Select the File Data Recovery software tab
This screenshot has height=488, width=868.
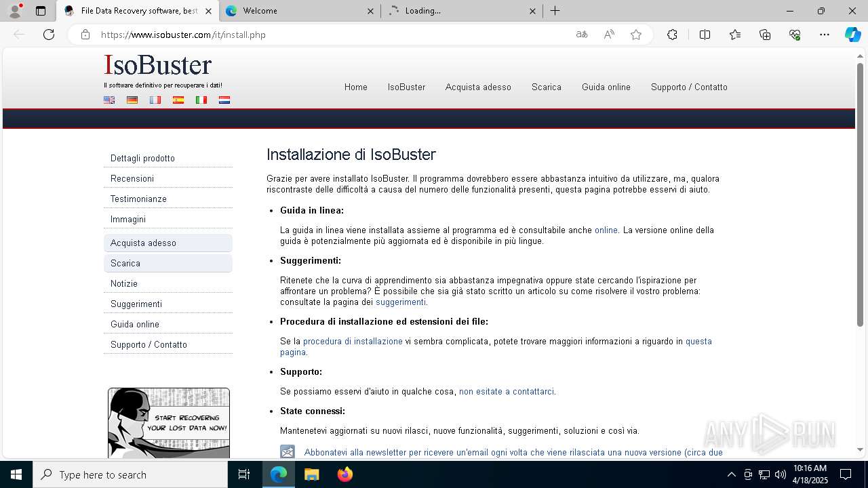(x=138, y=11)
